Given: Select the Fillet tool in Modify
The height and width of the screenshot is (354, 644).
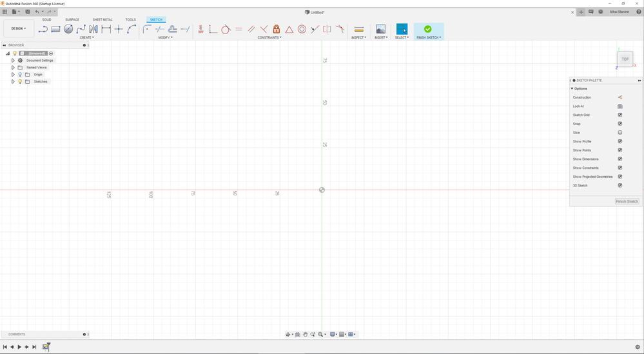Looking at the screenshot, I should click(x=148, y=29).
